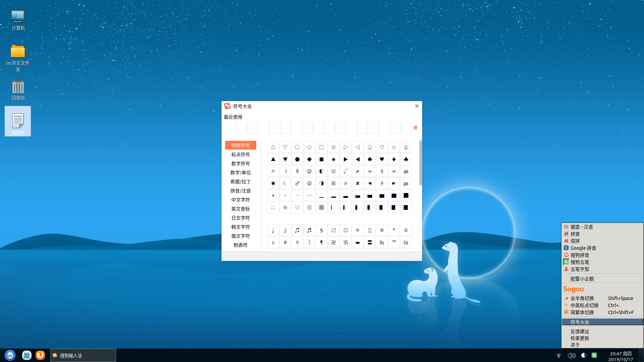Click 反馈建议 feedback button

pos(579,331)
